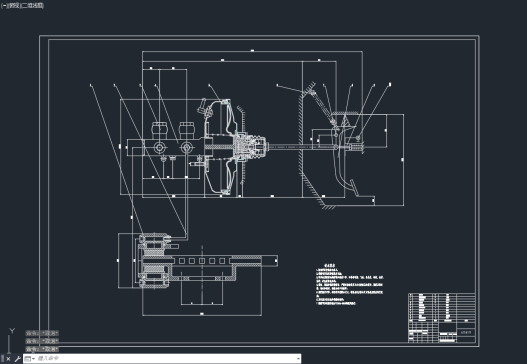Open recent commands dropdown in command line
Image resolution: width=527 pixels, height=364 pixels.
[x=30, y=359]
